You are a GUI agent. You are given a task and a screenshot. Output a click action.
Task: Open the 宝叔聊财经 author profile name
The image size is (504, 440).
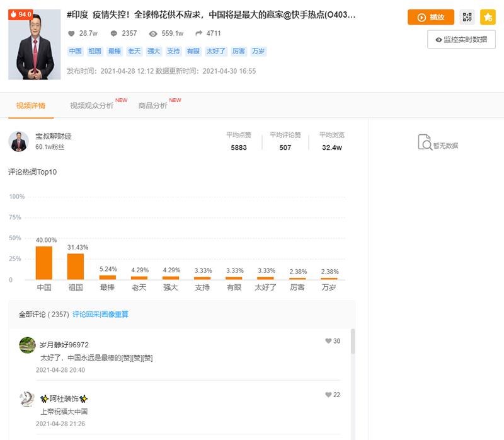(x=54, y=136)
